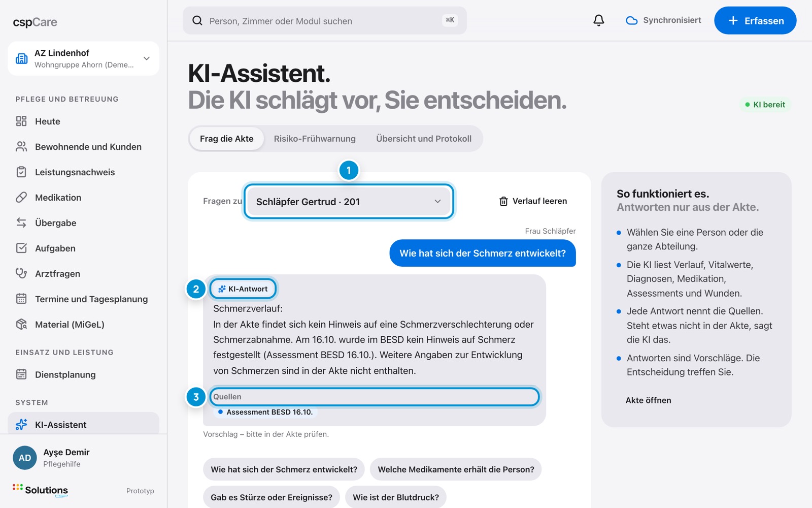Image resolution: width=812 pixels, height=508 pixels.
Task: Click the Synchronisiert cloud icon
Action: pyautogui.click(x=631, y=20)
